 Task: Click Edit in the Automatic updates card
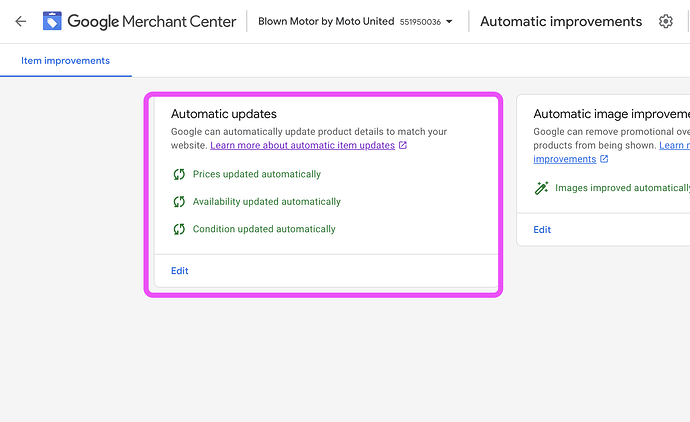180,271
